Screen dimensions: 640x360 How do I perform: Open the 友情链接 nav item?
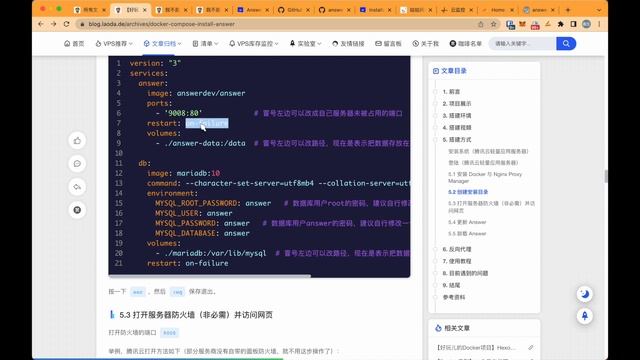348,43
